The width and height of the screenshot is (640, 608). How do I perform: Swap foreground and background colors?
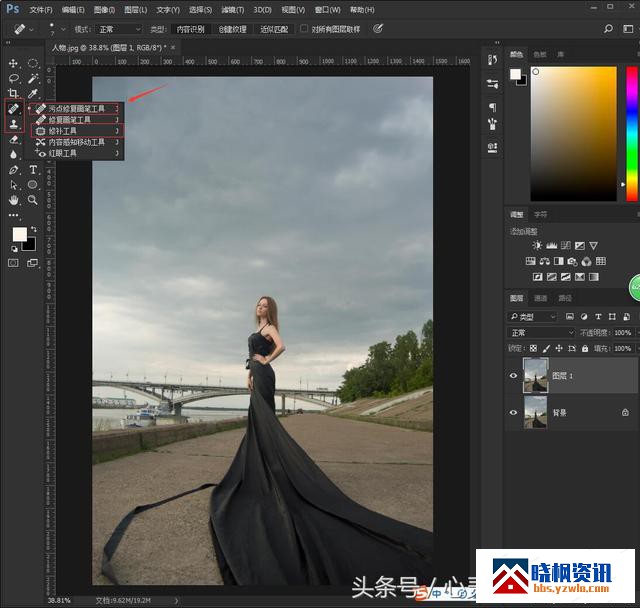point(34,229)
